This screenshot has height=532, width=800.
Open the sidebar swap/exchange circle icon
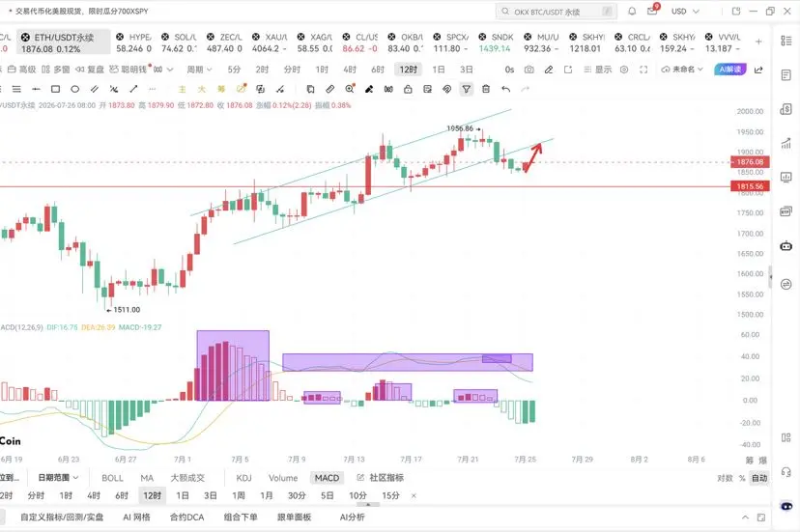click(x=786, y=284)
